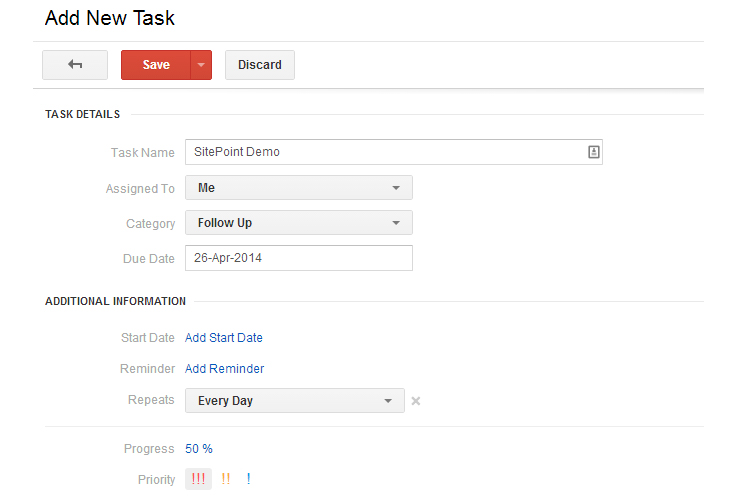Screen dimensions: 738x496
Task: Click the contact card icon in Task Name
Action: pos(593,152)
